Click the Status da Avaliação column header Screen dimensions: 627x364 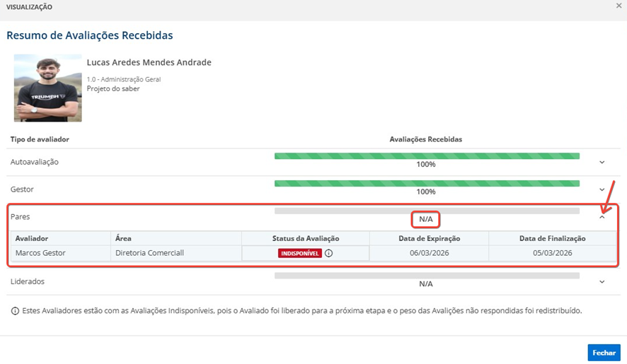(x=306, y=239)
